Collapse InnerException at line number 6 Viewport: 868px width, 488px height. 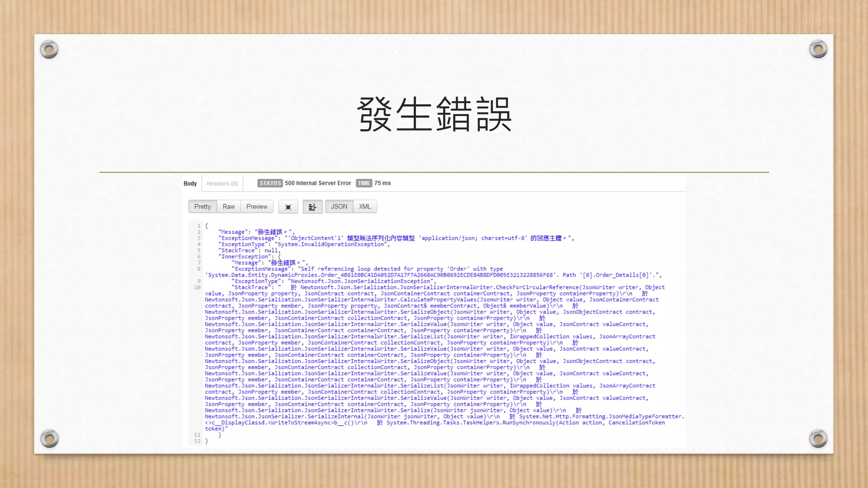tap(198, 257)
